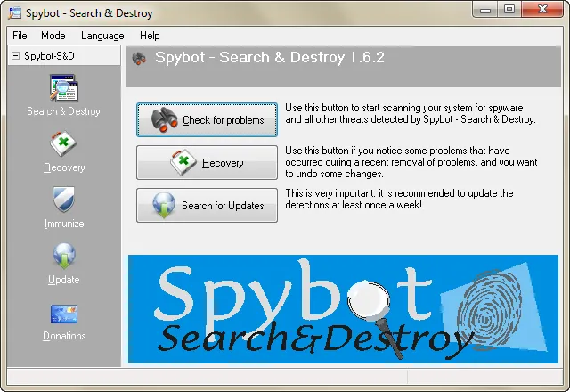Image resolution: width=570 pixels, height=392 pixels.
Task: Click the Recovery button in main panel
Action: 207,162
